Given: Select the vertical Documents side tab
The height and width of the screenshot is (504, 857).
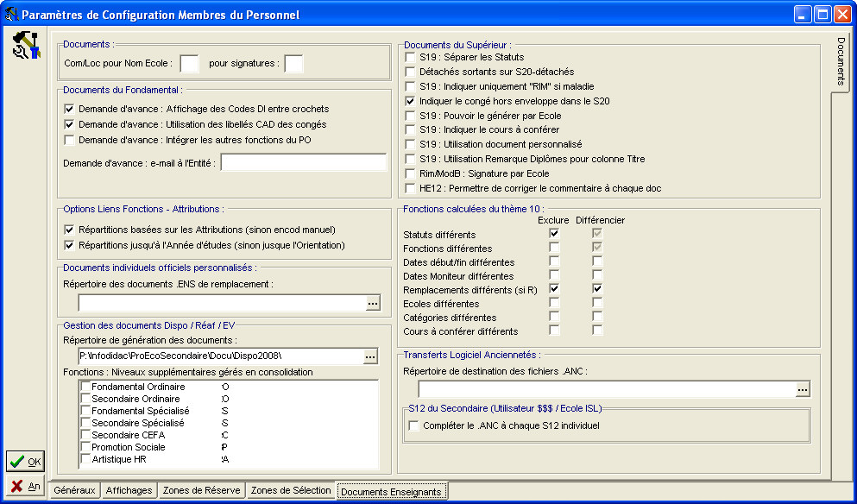Looking at the screenshot, I should pyautogui.click(x=841, y=61).
